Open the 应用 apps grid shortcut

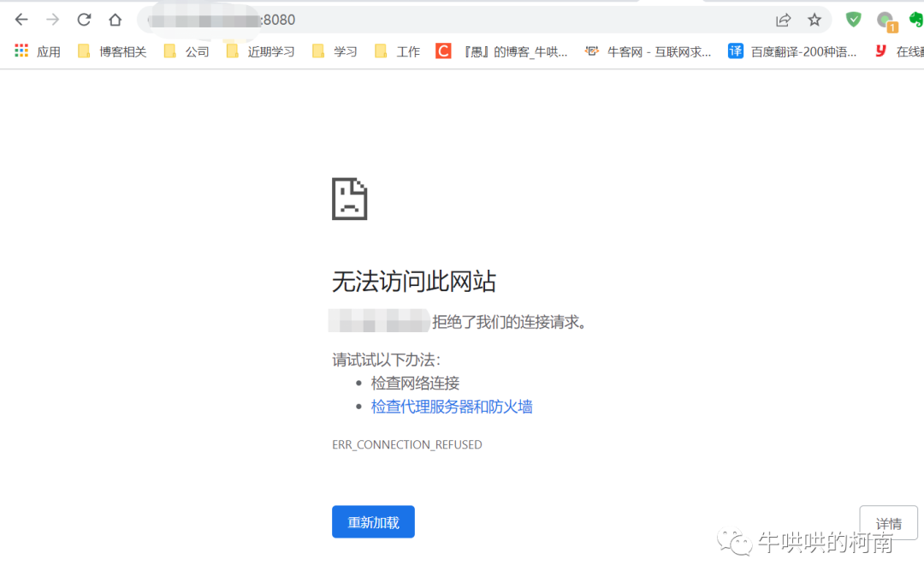click(38, 51)
